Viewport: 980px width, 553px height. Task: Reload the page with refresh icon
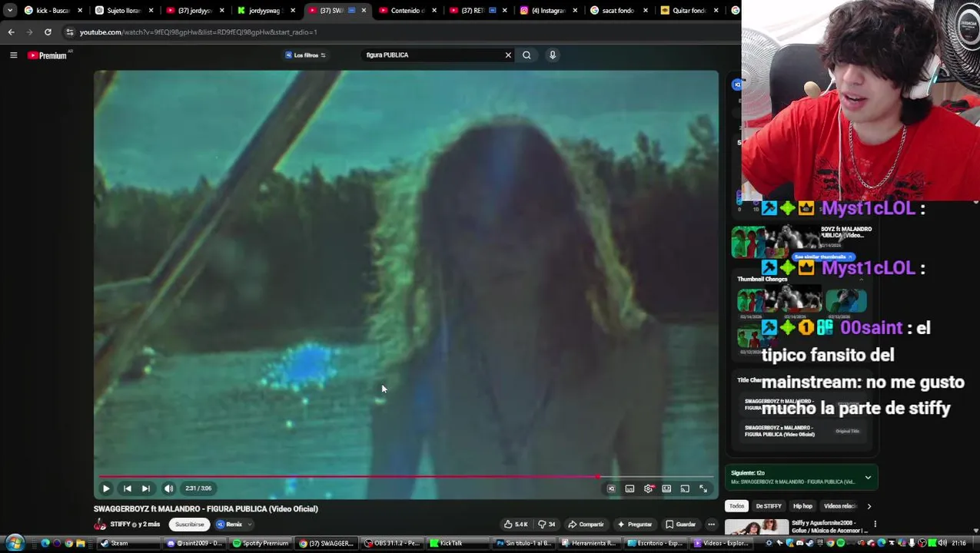48,32
